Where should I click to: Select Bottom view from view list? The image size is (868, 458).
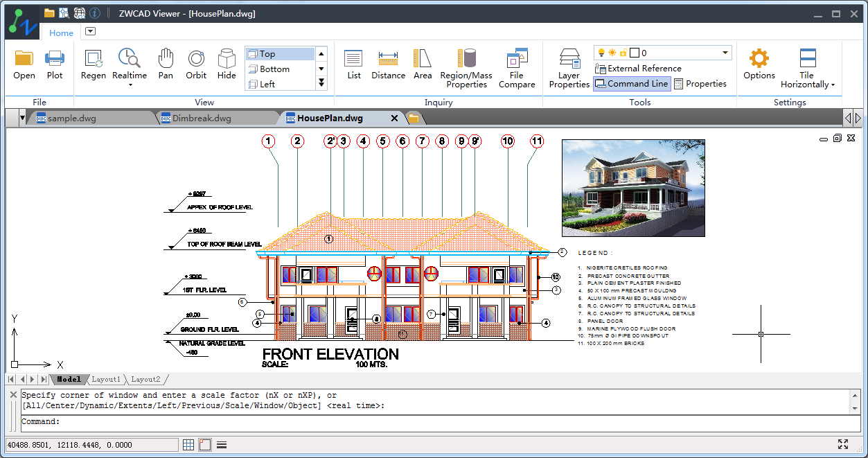click(x=274, y=69)
